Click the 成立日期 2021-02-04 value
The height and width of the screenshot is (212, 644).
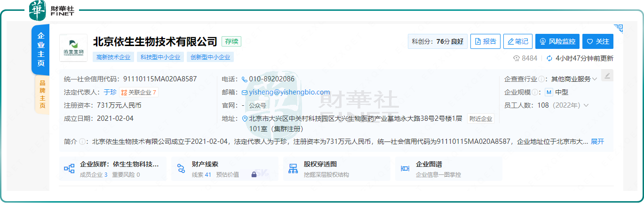(x=115, y=118)
